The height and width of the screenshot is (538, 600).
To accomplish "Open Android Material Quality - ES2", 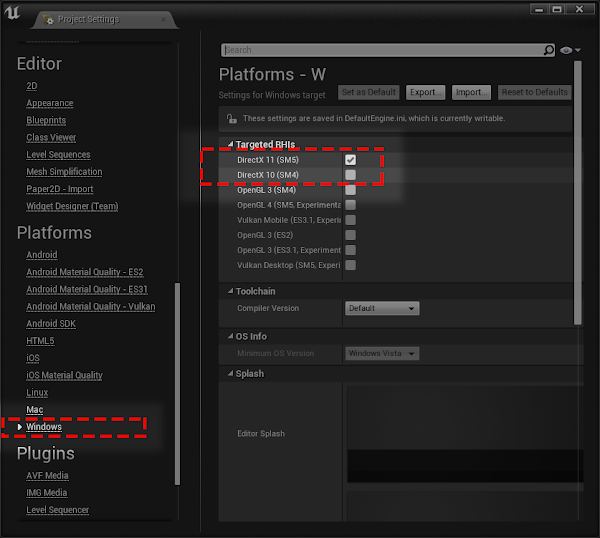I will pos(85,272).
